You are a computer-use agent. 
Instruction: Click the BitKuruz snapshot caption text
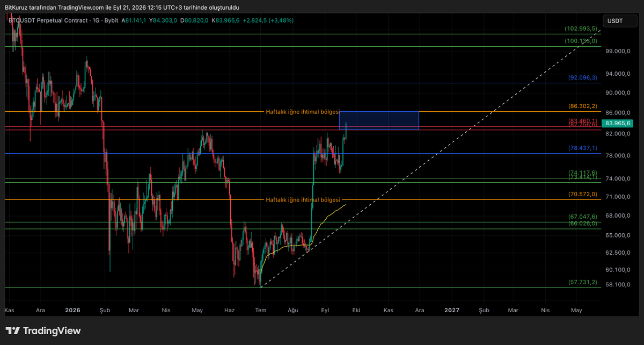click(x=122, y=8)
